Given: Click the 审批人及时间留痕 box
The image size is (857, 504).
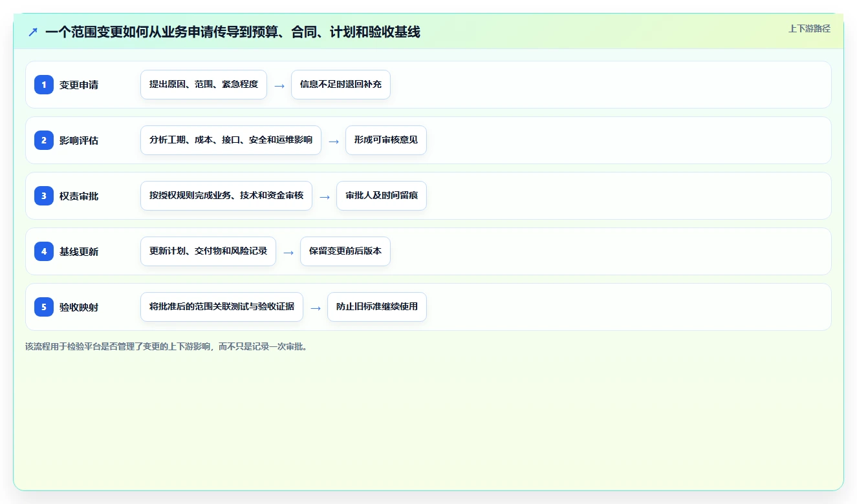Looking at the screenshot, I should (382, 196).
